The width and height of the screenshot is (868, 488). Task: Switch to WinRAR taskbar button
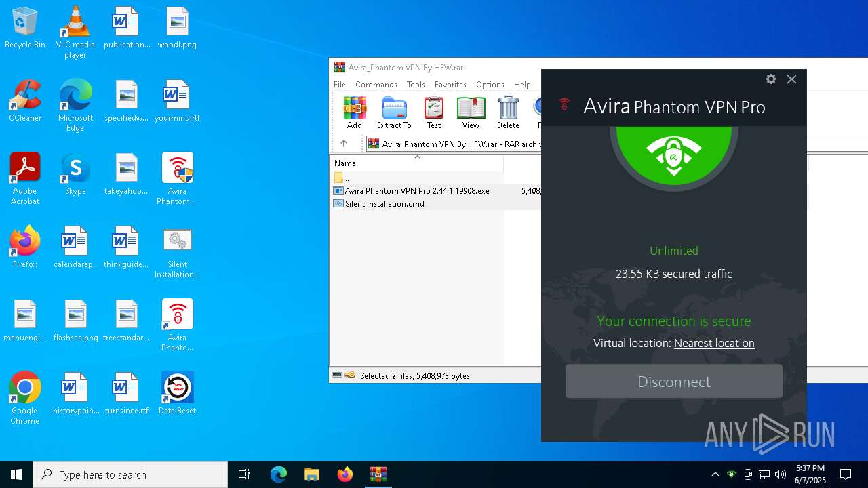[378, 474]
